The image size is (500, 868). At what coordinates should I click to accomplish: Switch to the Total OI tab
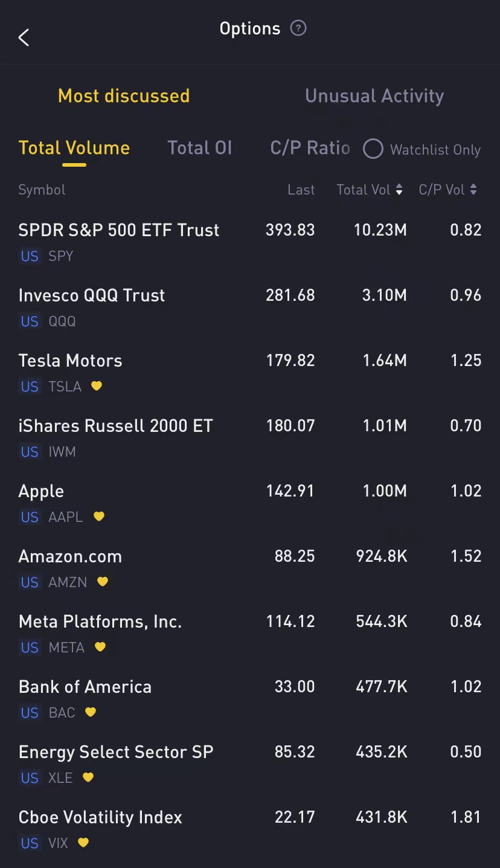(x=199, y=148)
